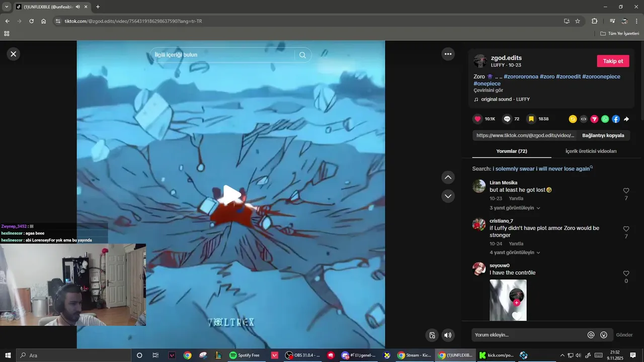Open kick.com window from the taskbar
This screenshot has width=644, height=362.
coord(497,355)
